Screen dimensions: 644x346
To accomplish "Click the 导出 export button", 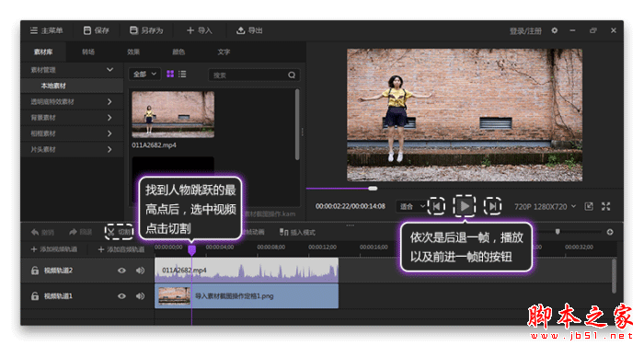I will tap(249, 30).
